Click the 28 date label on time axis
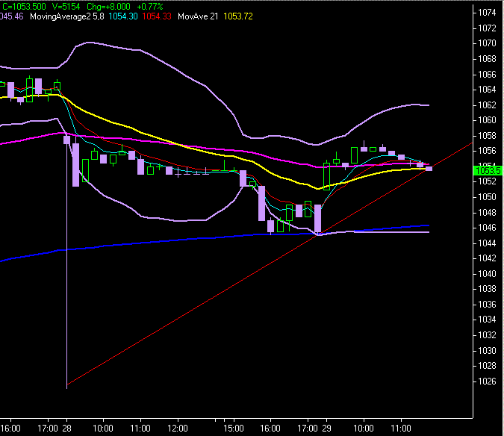The image size is (504, 436). click(x=67, y=429)
